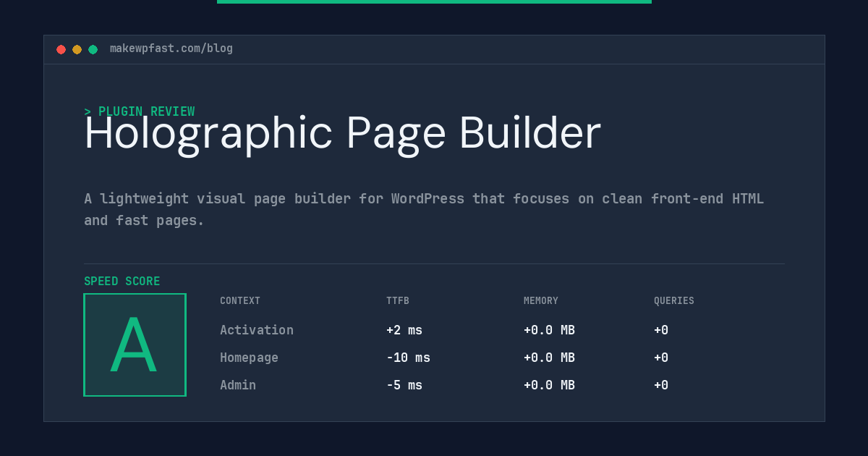
Task: Select the Admin row label
Action: pyautogui.click(x=238, y=385)
